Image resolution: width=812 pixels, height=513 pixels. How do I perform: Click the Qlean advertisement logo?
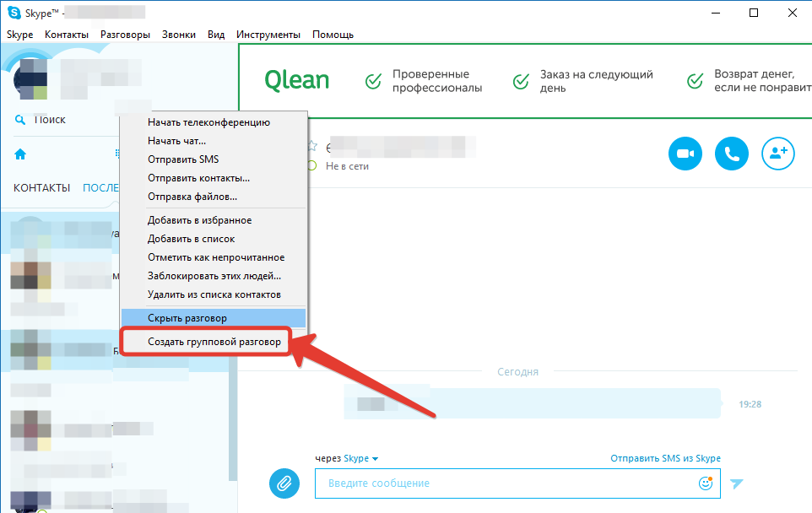pyautogui.click(x=297, y=80)
